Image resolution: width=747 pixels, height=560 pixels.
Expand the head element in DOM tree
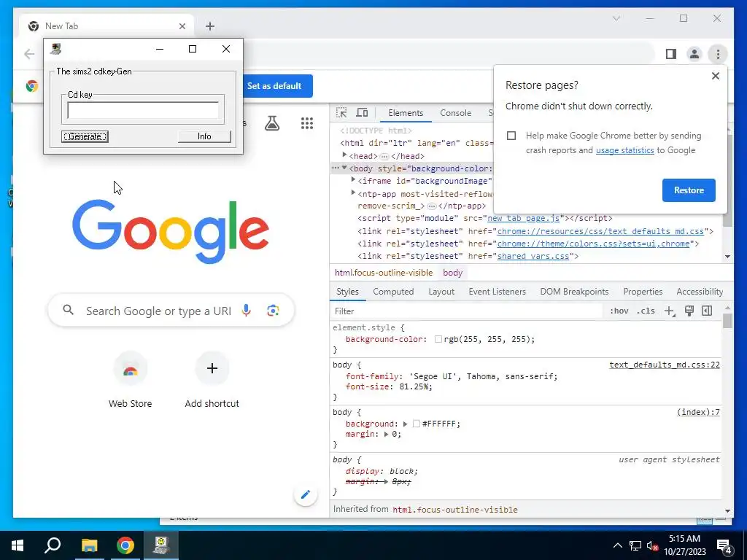pyautogui.click(x=344, y=156)
